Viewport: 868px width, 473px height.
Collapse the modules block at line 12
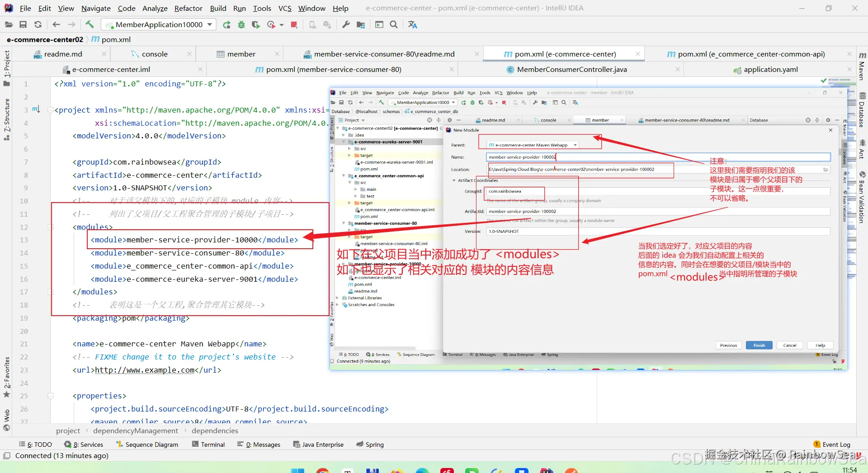51,227
